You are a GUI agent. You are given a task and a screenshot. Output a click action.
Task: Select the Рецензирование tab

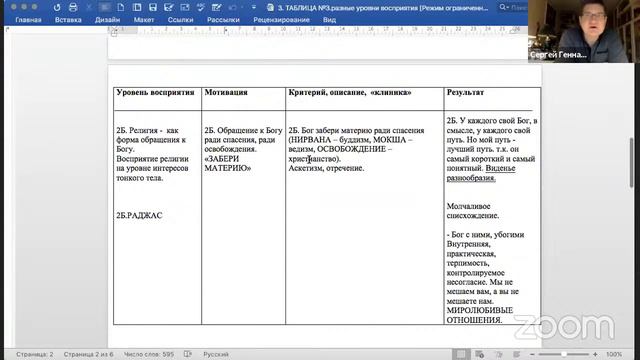tap(281, 20)
